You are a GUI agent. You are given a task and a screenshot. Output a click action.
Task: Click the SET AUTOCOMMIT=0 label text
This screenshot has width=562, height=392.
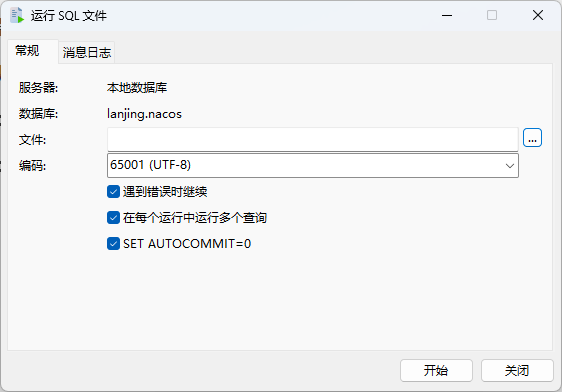tap(187, 244)
